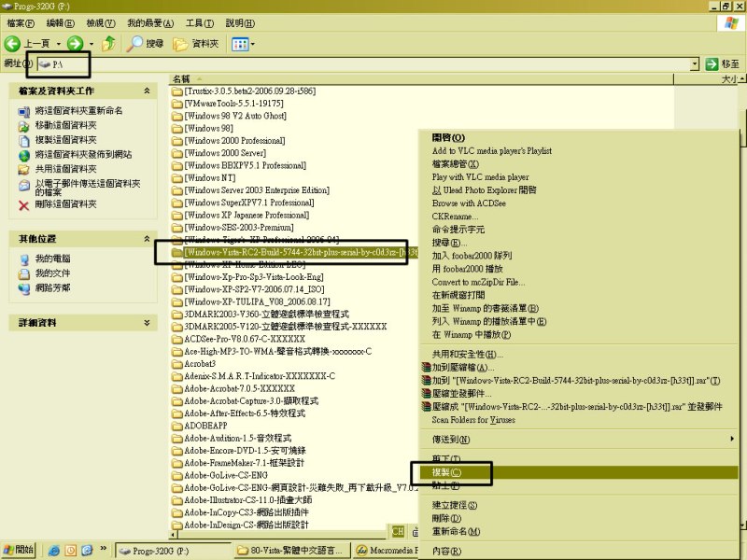The width and height of the screenshot is (747, 560).
Task: Choose Add to VLC media player's Playlist
Action: click(x=579, y=151)
